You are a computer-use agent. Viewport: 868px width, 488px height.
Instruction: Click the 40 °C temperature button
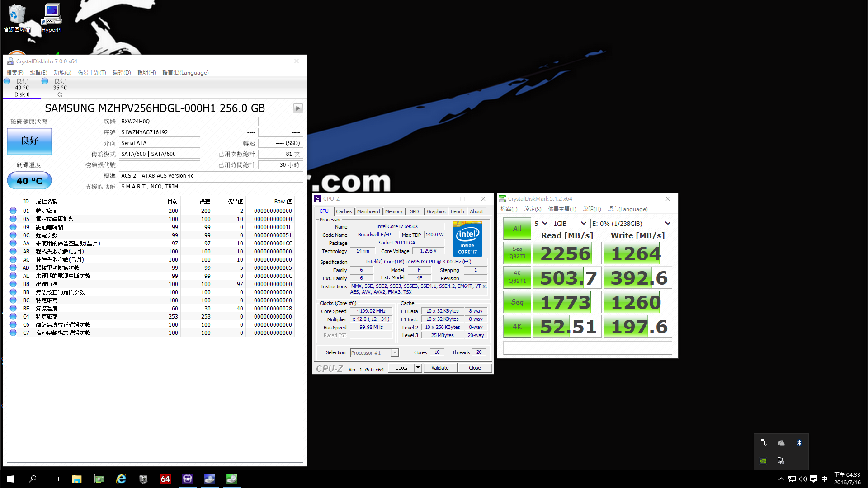29,181
